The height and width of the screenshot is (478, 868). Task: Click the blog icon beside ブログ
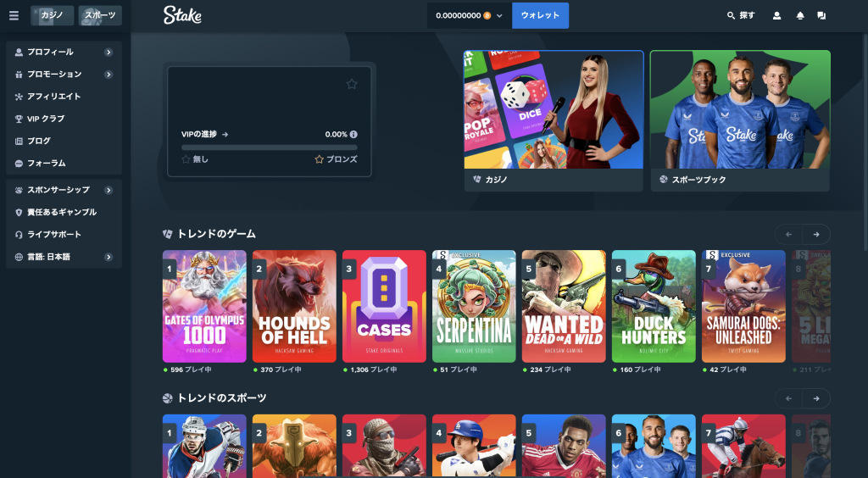click(x=19, y=141)
